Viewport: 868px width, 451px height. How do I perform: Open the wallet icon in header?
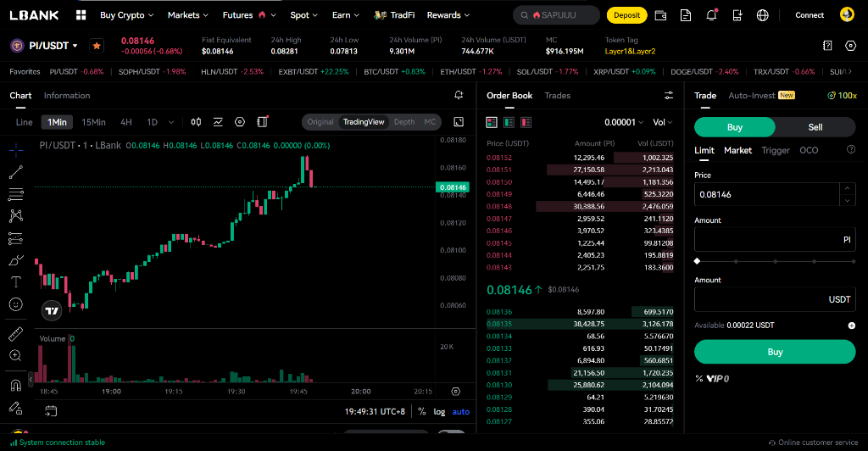tap(660, 15)
